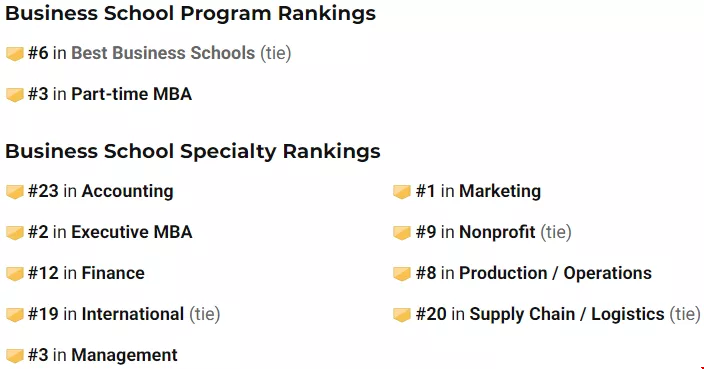Open the Best Business Schools ranking link
704x369 pixels.
click(x=163, y=53)
